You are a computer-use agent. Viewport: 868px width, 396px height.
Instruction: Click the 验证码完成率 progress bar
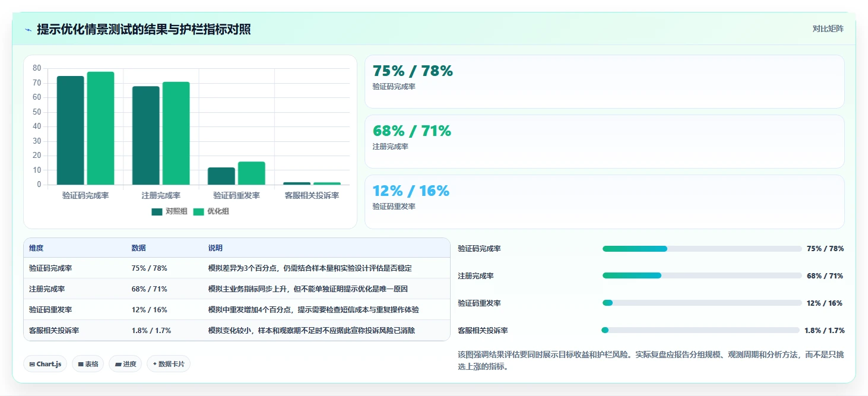tap(702, 249)
